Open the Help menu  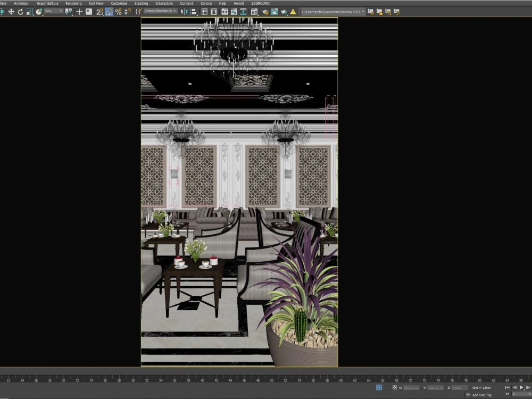click(222, 3)
